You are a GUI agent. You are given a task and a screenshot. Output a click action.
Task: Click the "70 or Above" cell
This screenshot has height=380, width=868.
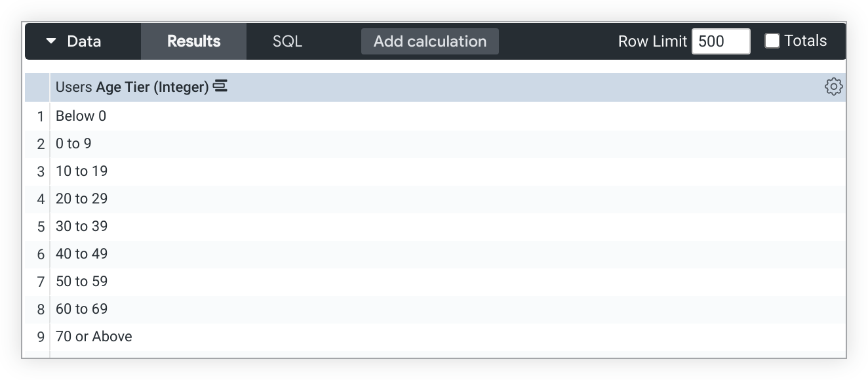94,337
